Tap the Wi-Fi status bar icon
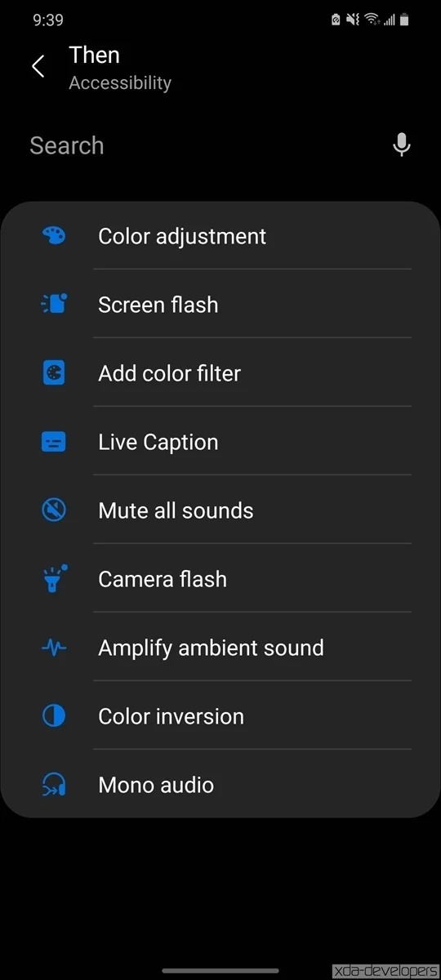 pyautogui.click(x=372, y=20)
